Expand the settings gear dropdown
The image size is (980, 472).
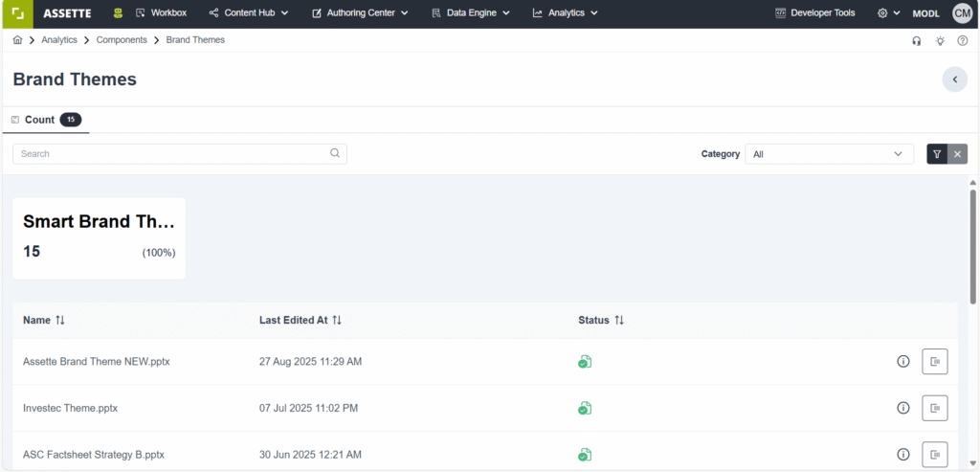(888, 13)
